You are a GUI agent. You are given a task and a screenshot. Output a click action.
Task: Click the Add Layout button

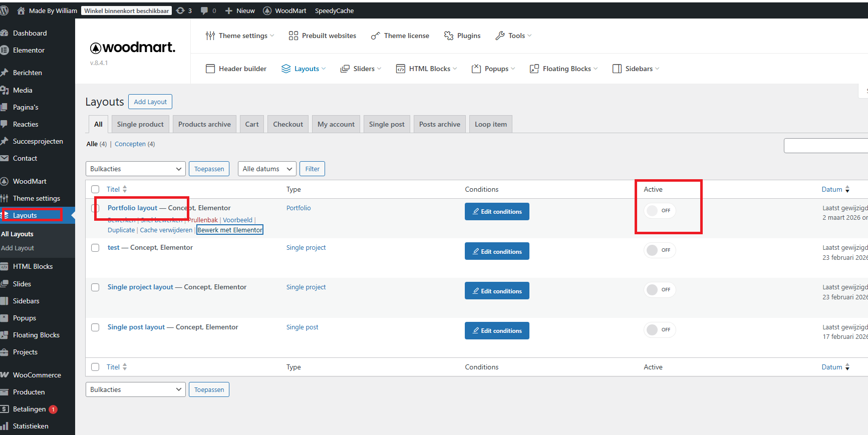pos(150,102)
